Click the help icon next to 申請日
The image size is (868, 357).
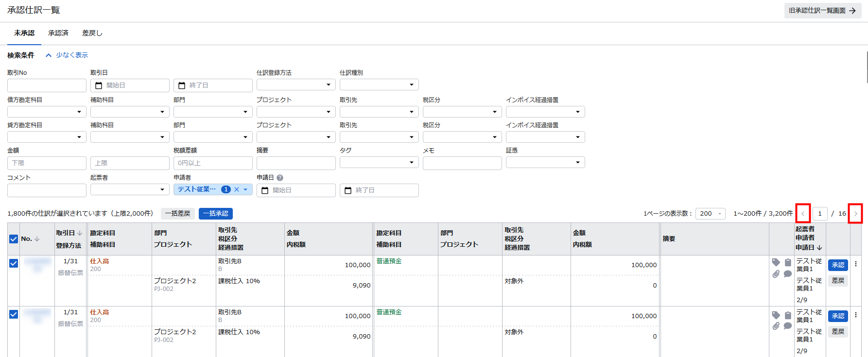pos(280,178)
